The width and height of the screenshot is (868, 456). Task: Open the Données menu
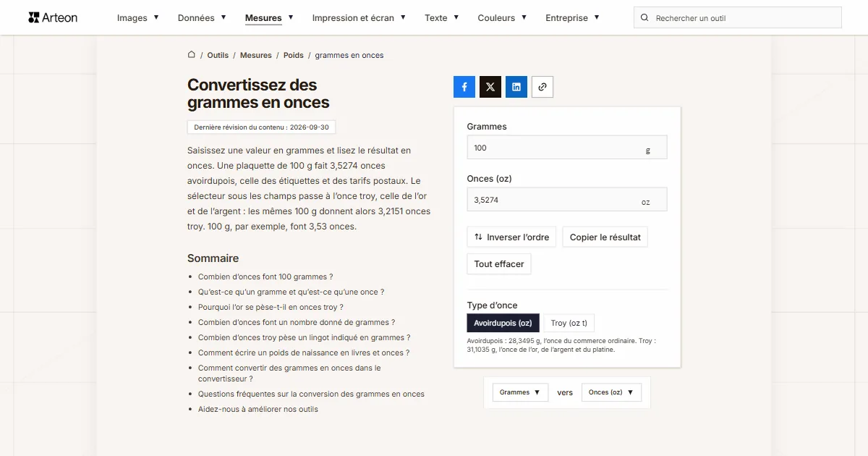[202, 17]
